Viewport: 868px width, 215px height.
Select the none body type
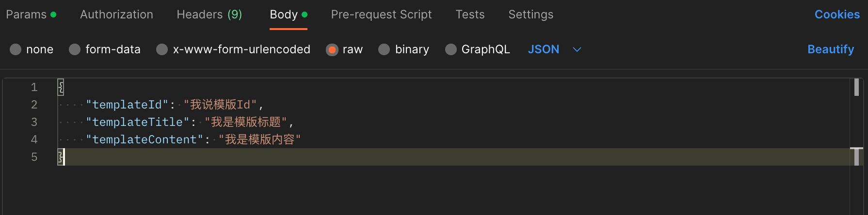(16, 49)
